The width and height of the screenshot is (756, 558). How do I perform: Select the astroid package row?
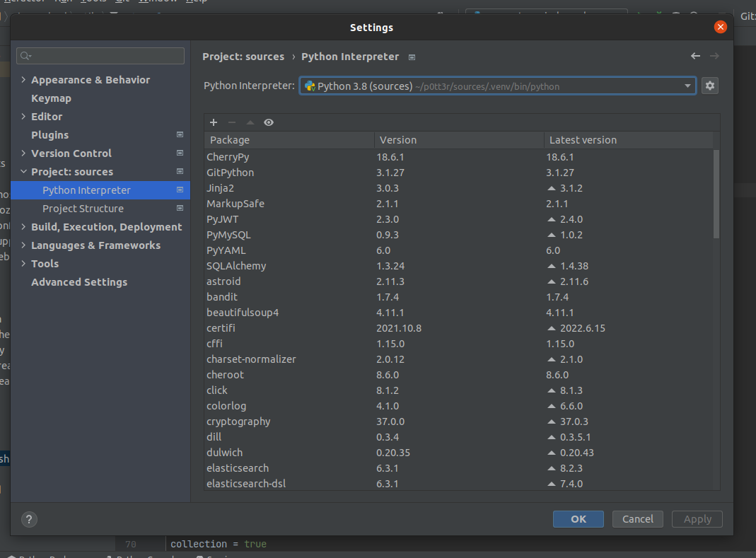458,281
